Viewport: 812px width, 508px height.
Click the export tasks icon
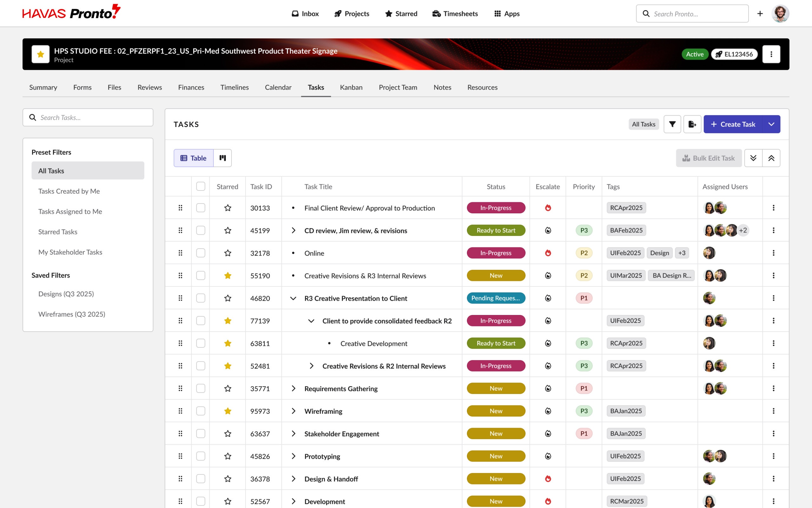point(692,124)
